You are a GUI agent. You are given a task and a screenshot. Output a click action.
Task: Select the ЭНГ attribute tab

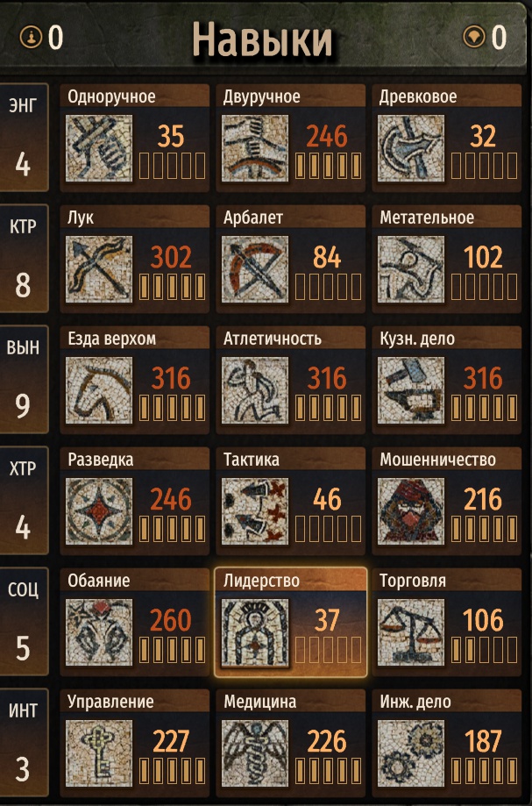click(24, 137)
